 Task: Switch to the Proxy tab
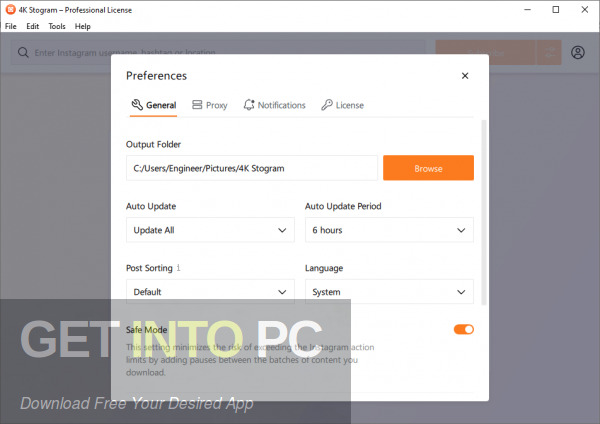210,105
